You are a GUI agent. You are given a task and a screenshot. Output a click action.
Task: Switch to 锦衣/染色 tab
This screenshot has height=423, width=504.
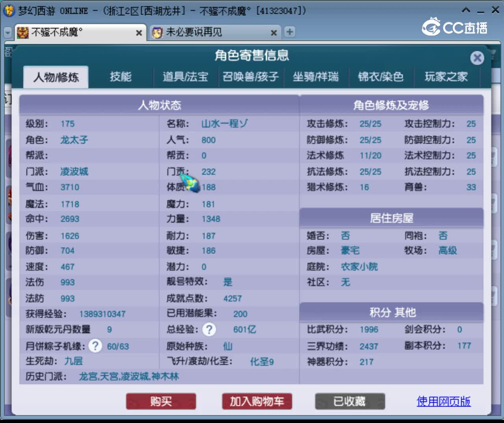[381, 76]
